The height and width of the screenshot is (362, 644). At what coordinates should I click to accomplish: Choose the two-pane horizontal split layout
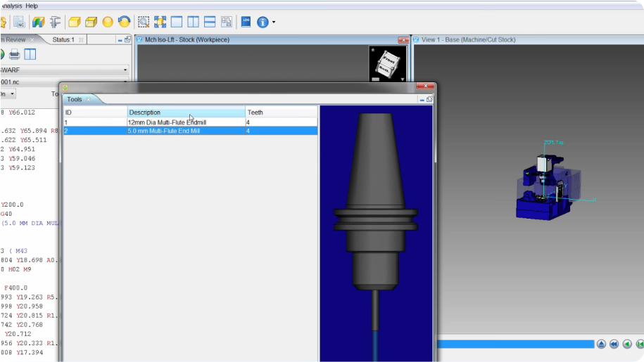pyautogui.click(x=210, y=22)
